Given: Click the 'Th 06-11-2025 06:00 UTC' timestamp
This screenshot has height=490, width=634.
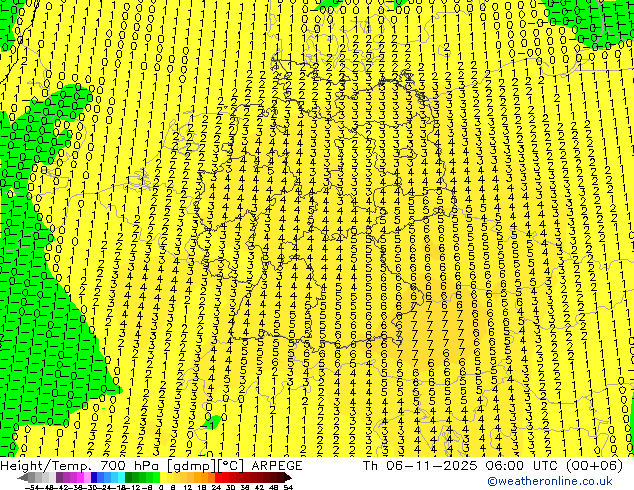Looking at the screenshot, I should point(461,466).
